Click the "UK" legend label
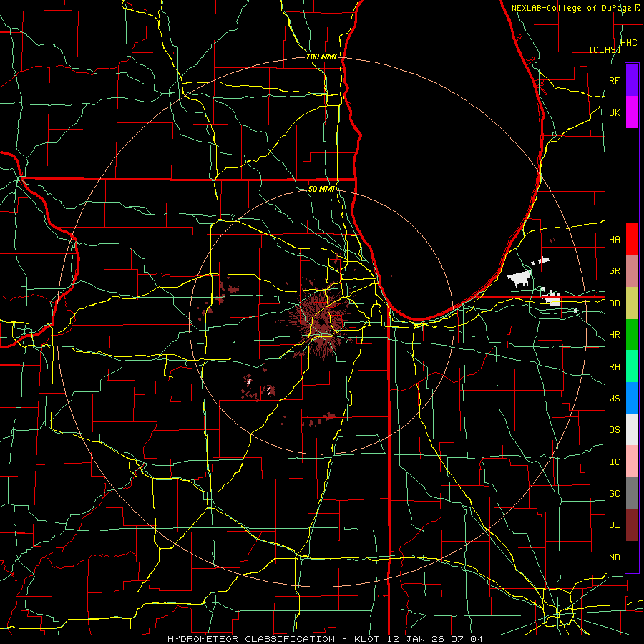644x644 pixels. pos(615,112)
